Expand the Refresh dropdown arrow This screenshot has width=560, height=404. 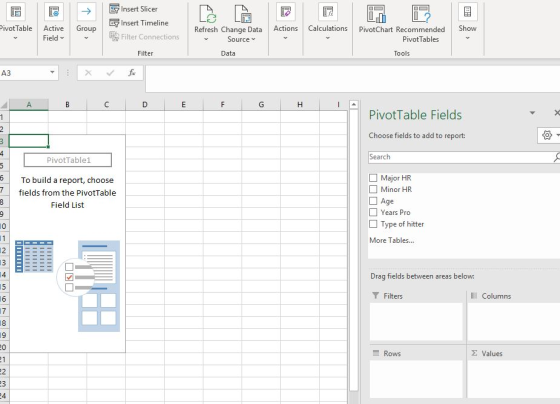[206, 39]
